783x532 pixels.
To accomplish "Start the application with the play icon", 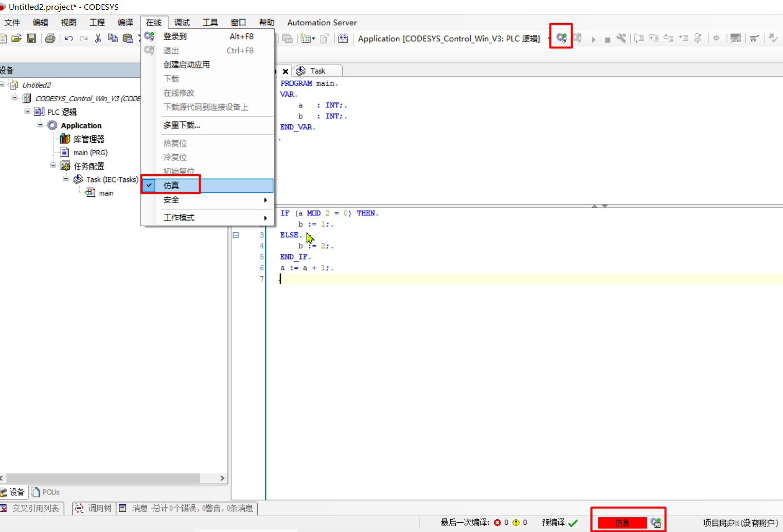I will pyautogui.click(x=593, y=39).
